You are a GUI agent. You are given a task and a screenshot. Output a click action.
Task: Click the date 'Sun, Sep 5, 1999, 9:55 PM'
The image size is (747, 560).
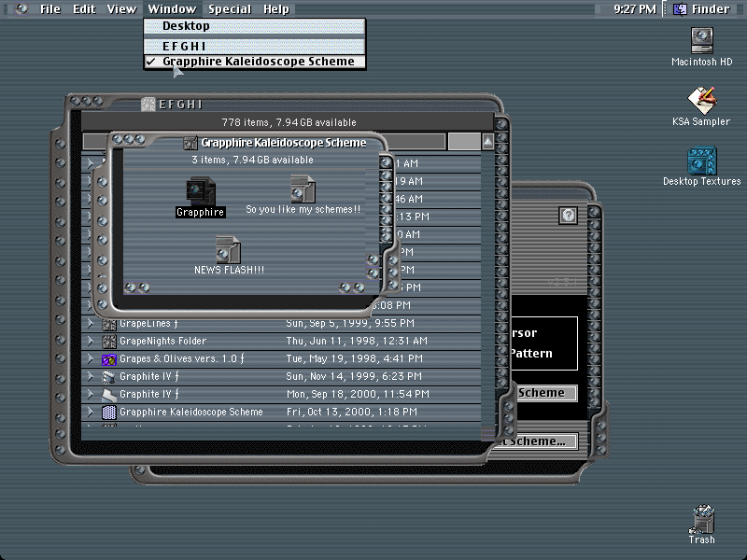click(x=350, y=323)
